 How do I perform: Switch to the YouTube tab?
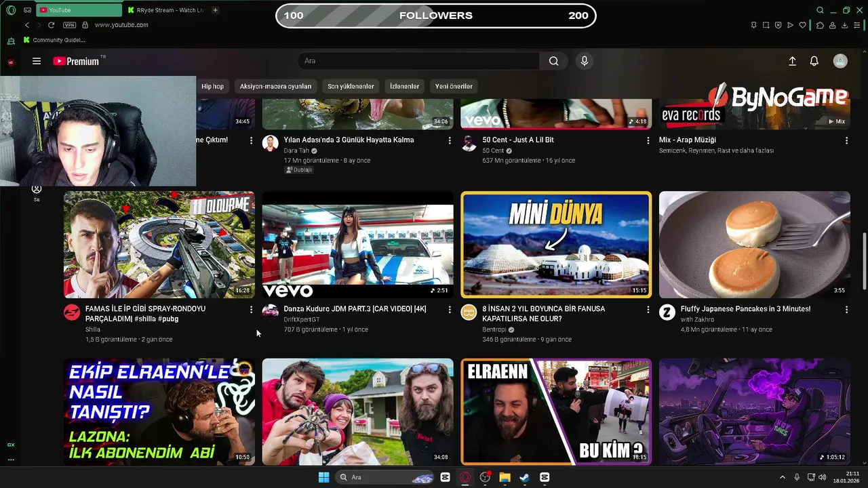coord(78,10)
